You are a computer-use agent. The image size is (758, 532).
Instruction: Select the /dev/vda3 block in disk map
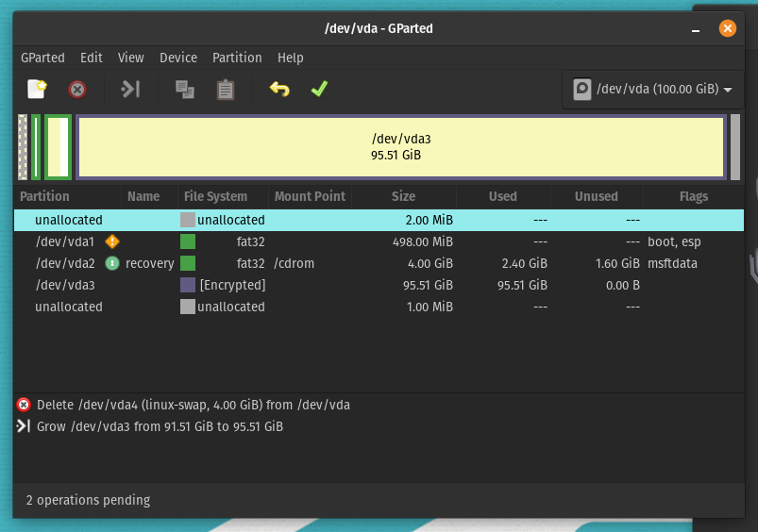401,147
